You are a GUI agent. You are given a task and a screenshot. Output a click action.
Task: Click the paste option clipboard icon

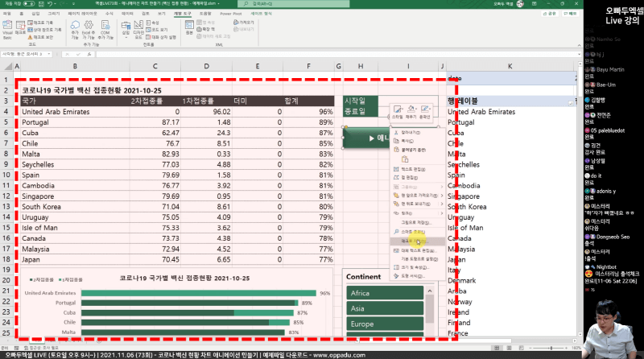pos(405,159)
